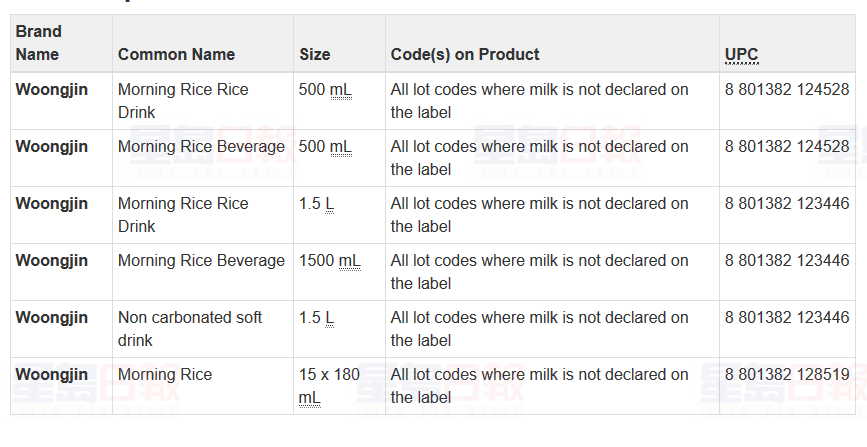The image size is (867, 447).
Task: Click UPC 124528 in Morning Rice Rice Drink row
Action: point(787,89)
